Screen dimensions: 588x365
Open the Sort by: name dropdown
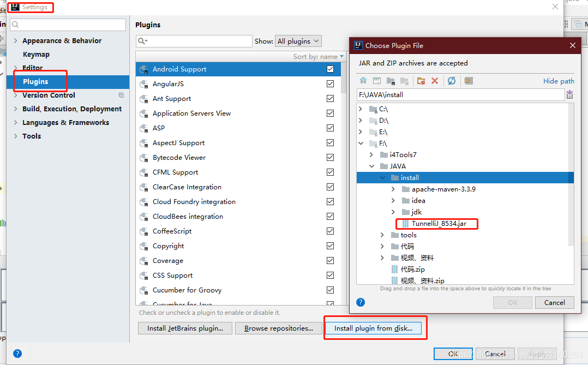pos(318,56)
